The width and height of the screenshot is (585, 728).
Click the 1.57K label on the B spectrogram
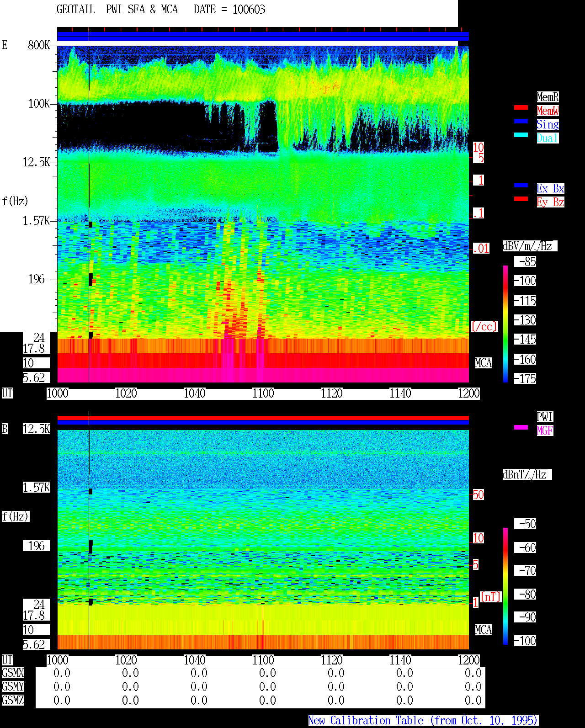coord(37,488)
